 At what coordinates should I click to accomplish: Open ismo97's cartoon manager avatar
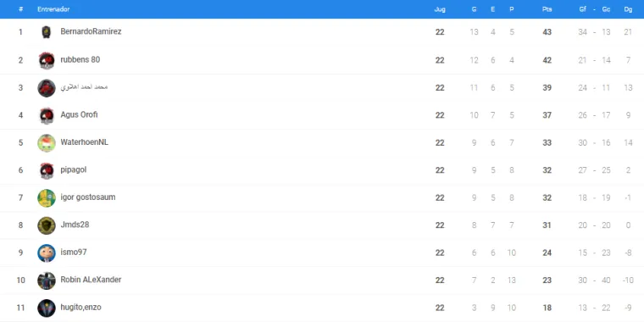47,253
